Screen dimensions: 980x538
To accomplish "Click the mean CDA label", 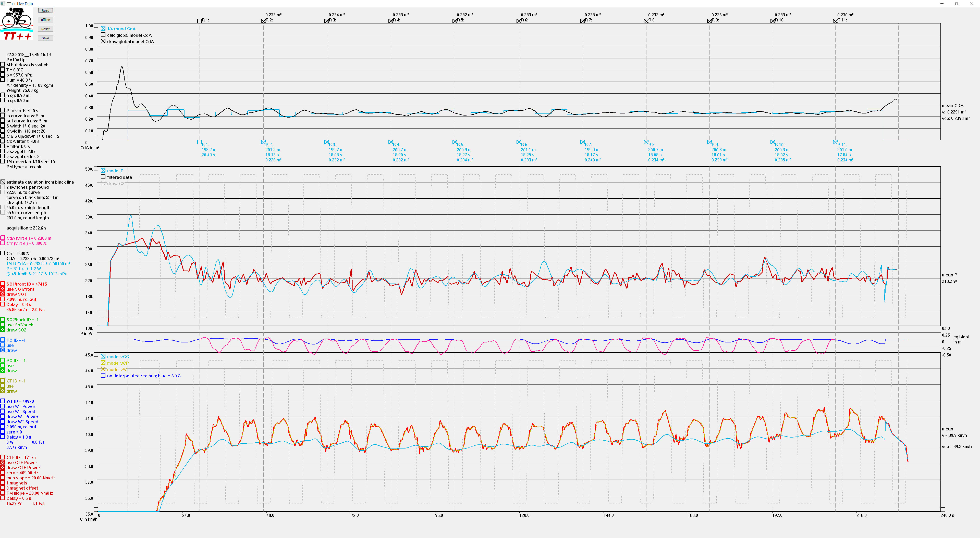I will coord(953,106).
